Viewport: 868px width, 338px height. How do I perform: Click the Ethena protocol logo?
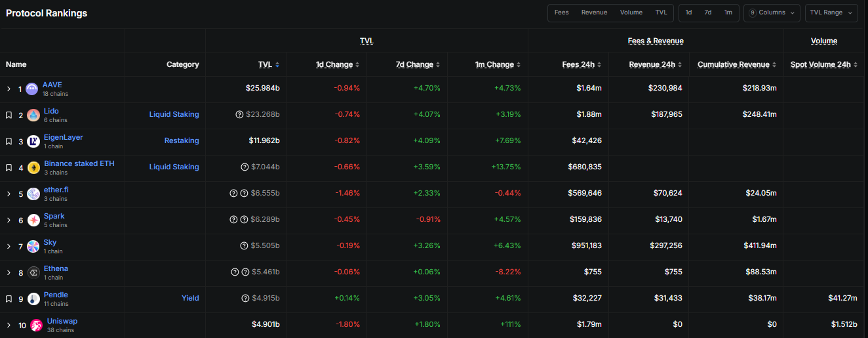[x=33, y=272]
